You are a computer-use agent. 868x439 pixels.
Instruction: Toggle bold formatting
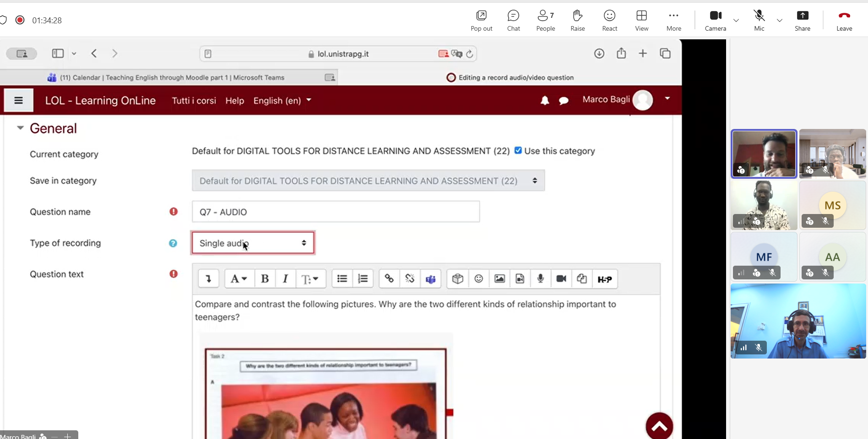265,279
